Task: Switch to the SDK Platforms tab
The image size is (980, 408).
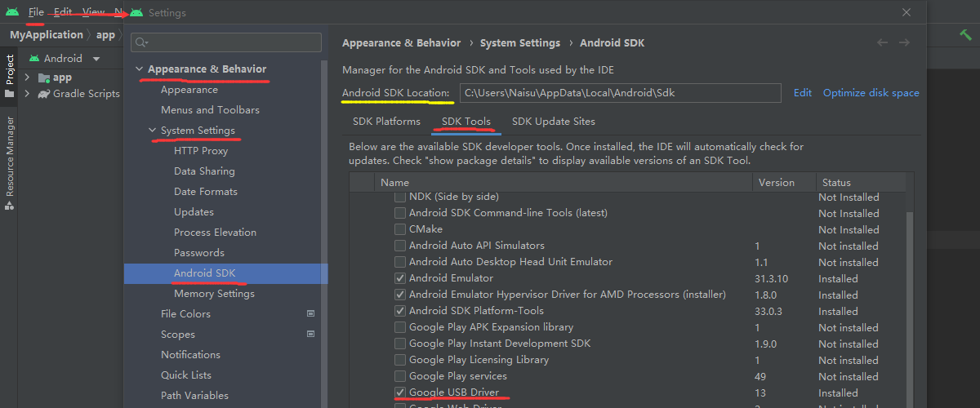Action: 386,122
